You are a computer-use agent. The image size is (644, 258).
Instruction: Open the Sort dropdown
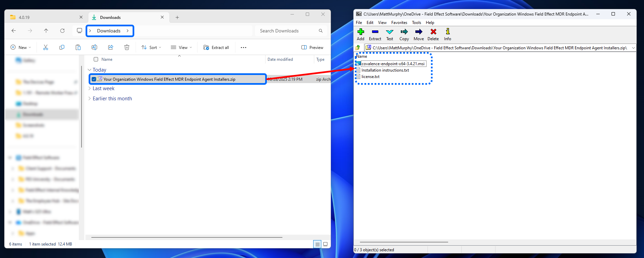[x=151, y=48]
